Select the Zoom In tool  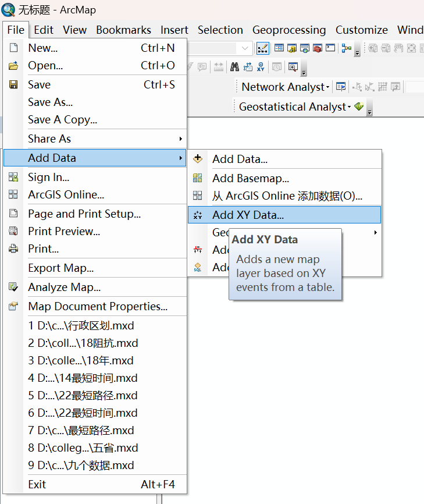tap(373, 48)
